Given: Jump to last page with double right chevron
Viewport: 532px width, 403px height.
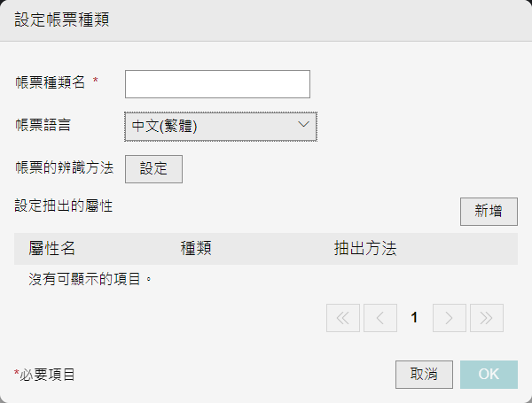Looking at the screenshot, I should click(486, 318).
